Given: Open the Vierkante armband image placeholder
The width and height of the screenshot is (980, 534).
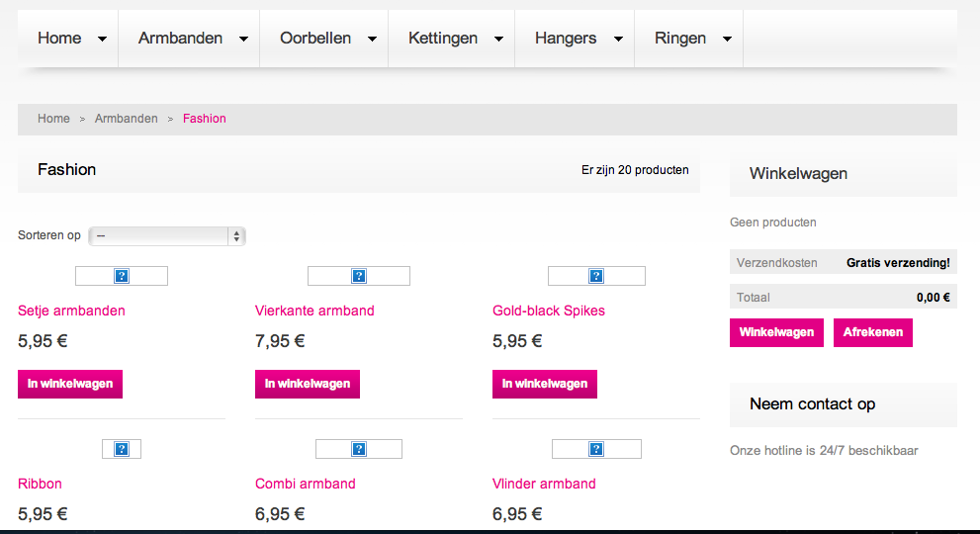Looking at the screenshot, I should click(359, 276).
